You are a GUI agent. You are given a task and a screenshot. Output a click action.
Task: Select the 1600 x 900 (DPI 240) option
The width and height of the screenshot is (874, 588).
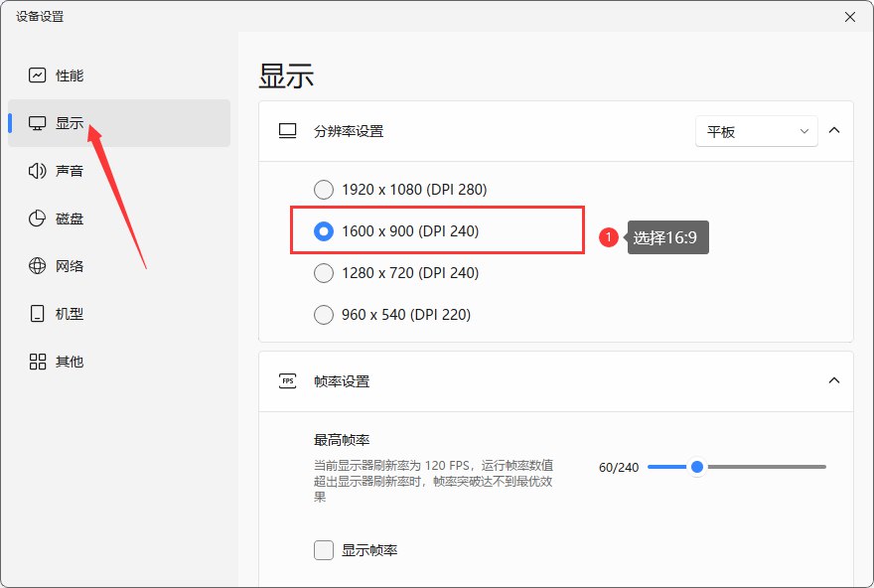coord(324,231)
